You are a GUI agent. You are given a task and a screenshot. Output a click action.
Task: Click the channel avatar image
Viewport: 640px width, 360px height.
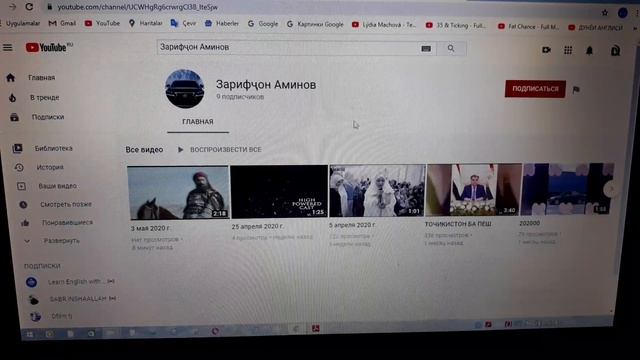tap(184, 89)
